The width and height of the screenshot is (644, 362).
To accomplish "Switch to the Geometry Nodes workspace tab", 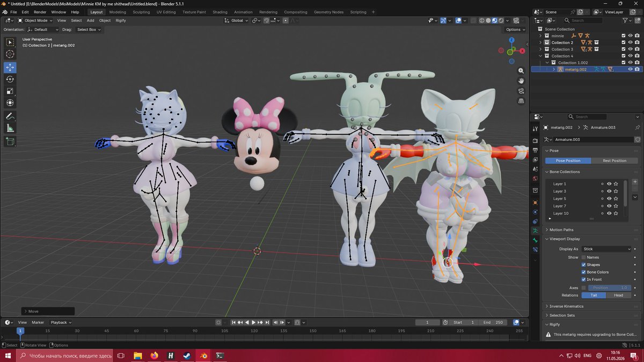I will tap(328, 12).
